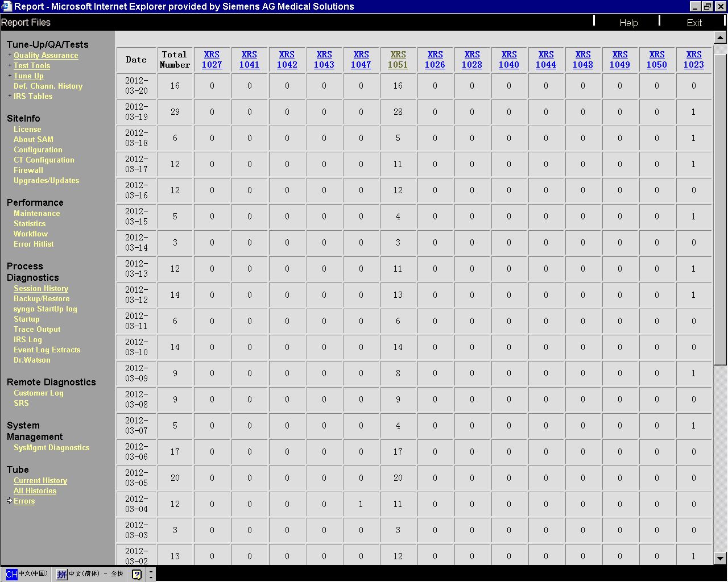728x582 pixels.
Task: Open the XRS 1049 column link
Action: [x=620, y=60]
